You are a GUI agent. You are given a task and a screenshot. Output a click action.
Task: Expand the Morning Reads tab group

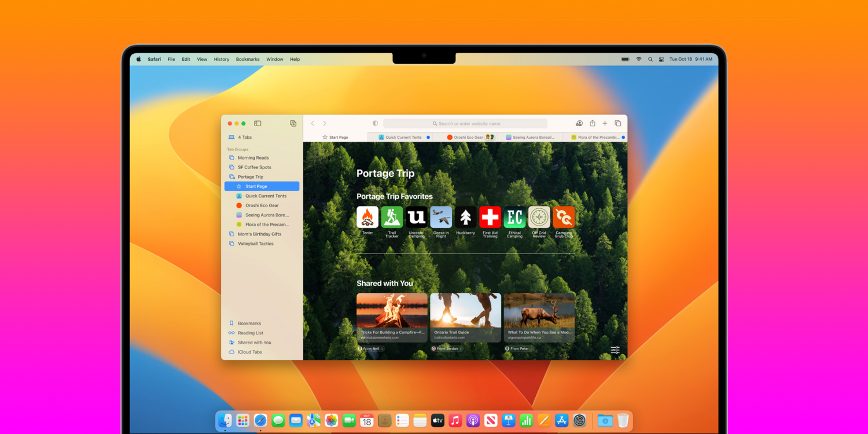253,158
